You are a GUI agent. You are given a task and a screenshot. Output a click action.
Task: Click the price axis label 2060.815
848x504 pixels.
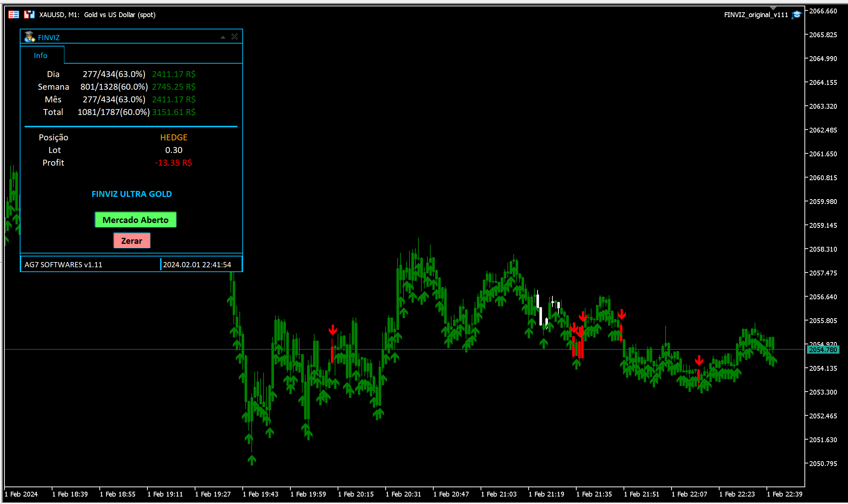point(823,178)
